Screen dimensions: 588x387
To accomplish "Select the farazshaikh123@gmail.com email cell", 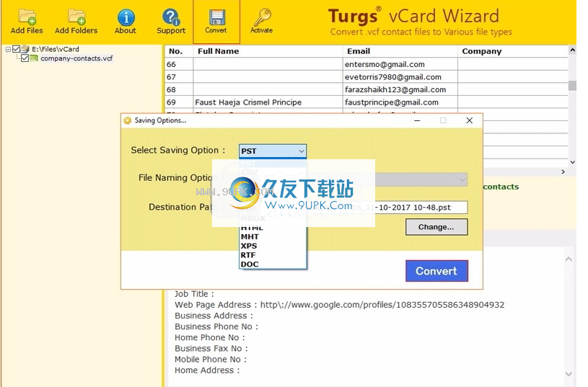I will pos(400,89).
